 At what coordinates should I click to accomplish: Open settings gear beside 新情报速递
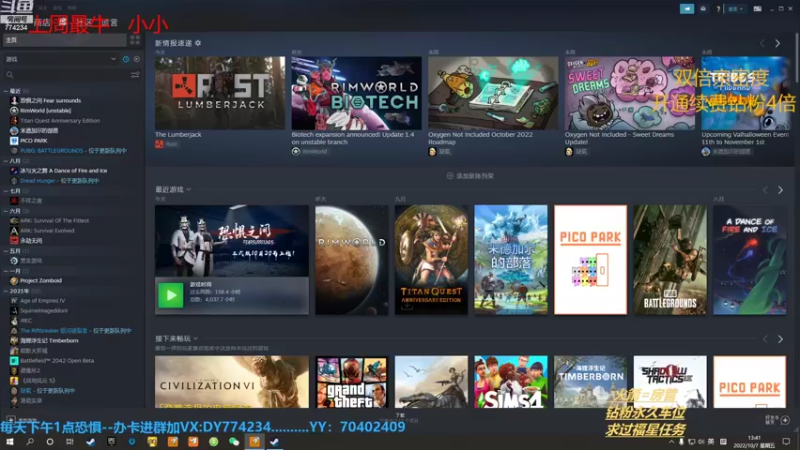(x=198, y=43)
